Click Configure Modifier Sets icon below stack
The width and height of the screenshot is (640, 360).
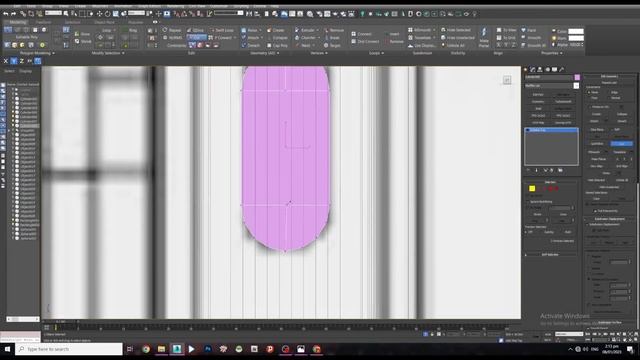click(x=560, y=170)
